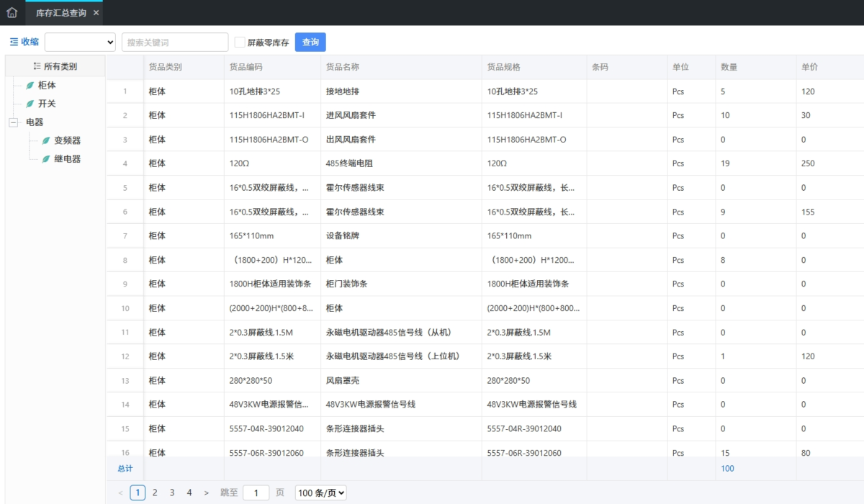864x504 pixels.
Task: Click the 所有类别 list icon
Action: pos(37,66)
